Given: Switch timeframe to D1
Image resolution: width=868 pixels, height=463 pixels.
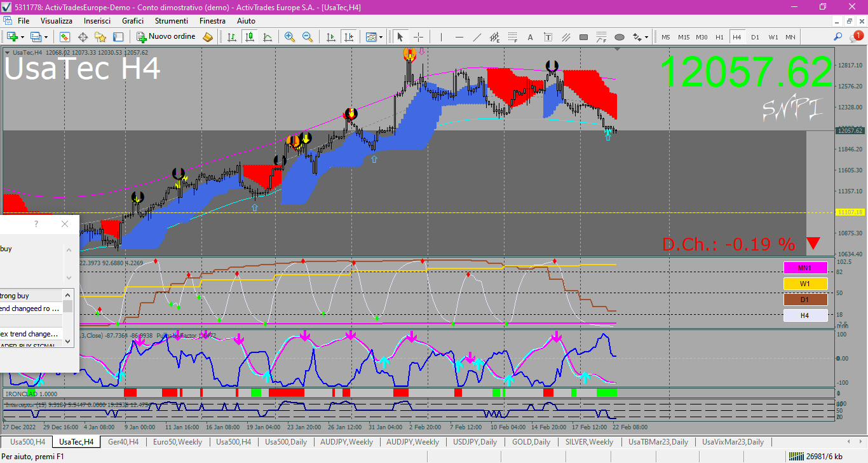Looking at the screenshot, I should [x=755, y=37].
